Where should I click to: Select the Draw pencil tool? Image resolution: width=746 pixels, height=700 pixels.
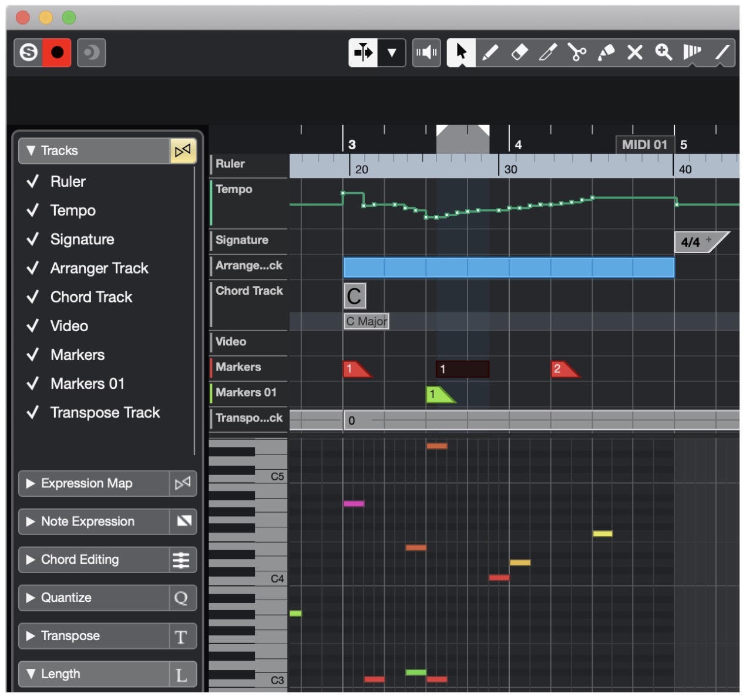click(x=490, y=54)
